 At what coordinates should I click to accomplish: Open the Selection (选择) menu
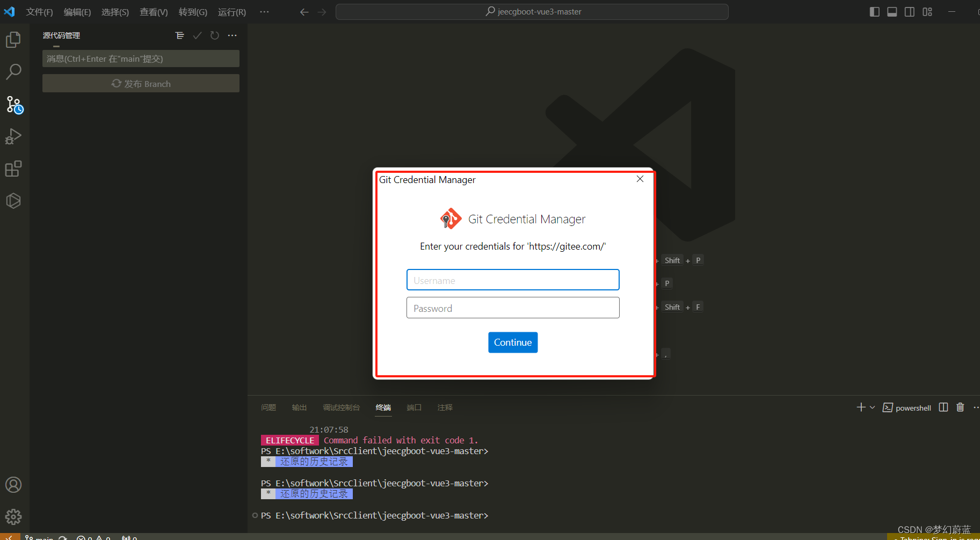115,12
